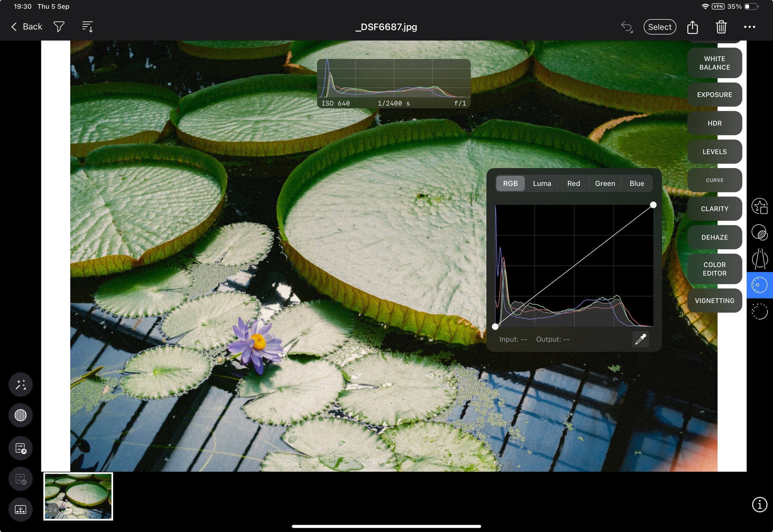Select the RGB curve tab
The height and width of the screenshot is (532, 773).
[x=510, y=183]
